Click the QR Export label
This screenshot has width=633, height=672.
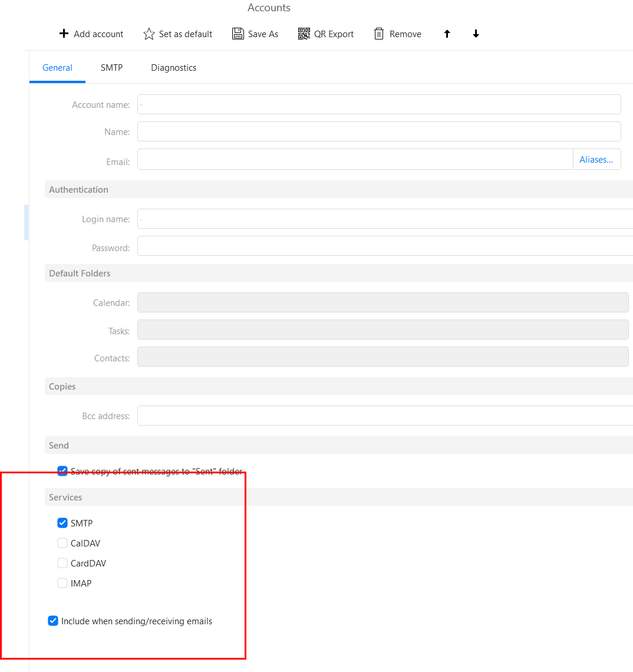pyautogui.click(x=334, y=34)
